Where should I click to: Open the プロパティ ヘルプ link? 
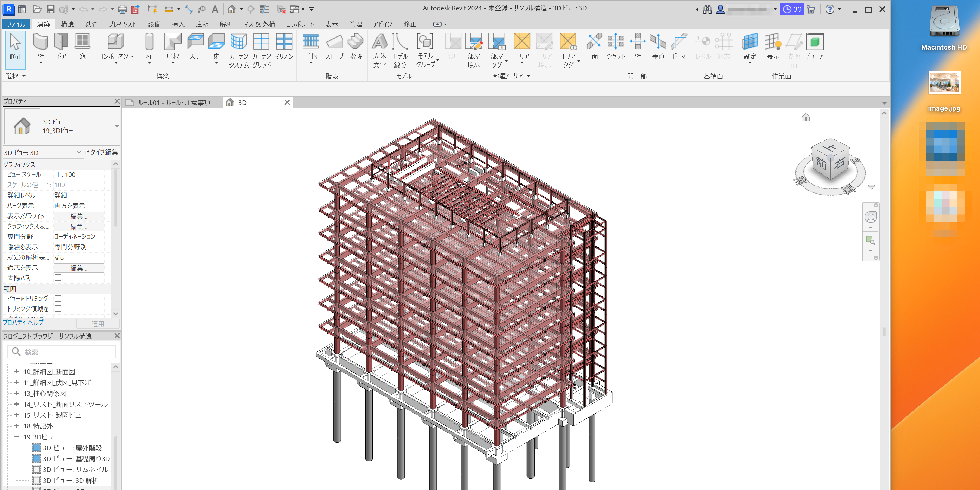point(23,322)
